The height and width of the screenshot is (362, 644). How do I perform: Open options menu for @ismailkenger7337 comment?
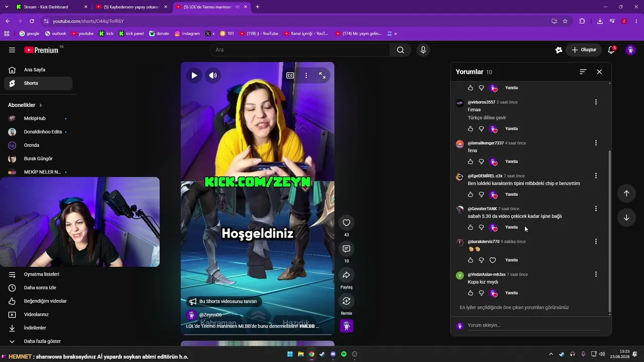point(596,143)
